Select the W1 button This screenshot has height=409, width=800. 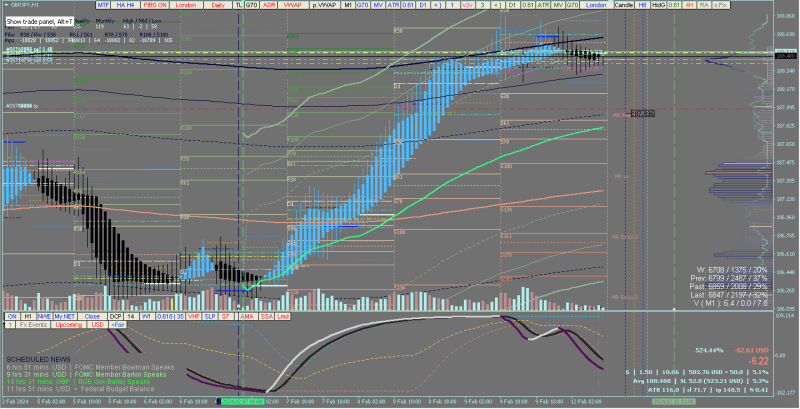147,317
